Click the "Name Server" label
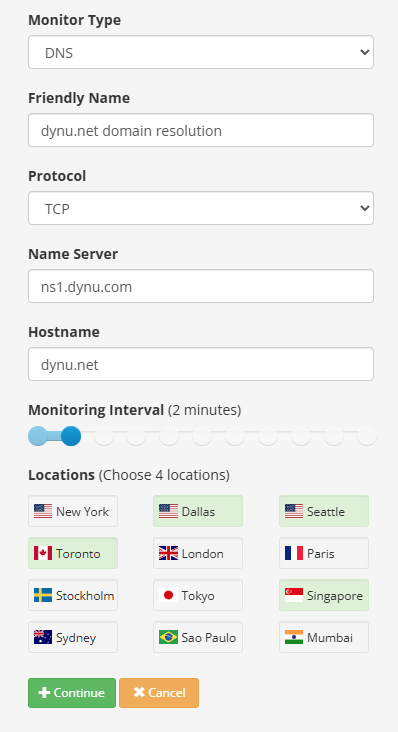The image size is (398, 732). (x=73, y=254)
